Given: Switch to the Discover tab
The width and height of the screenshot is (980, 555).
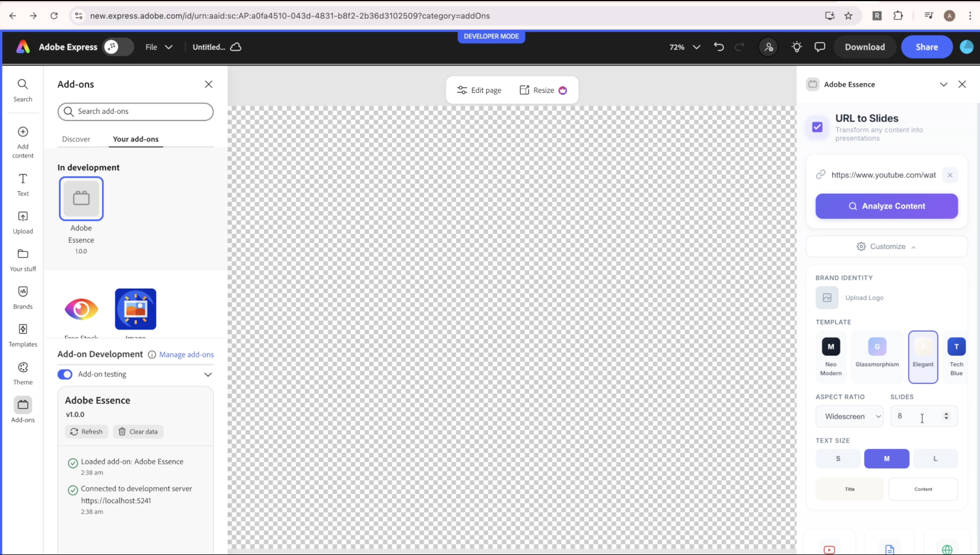Looking at the screenshot, I should coord(76,139).
